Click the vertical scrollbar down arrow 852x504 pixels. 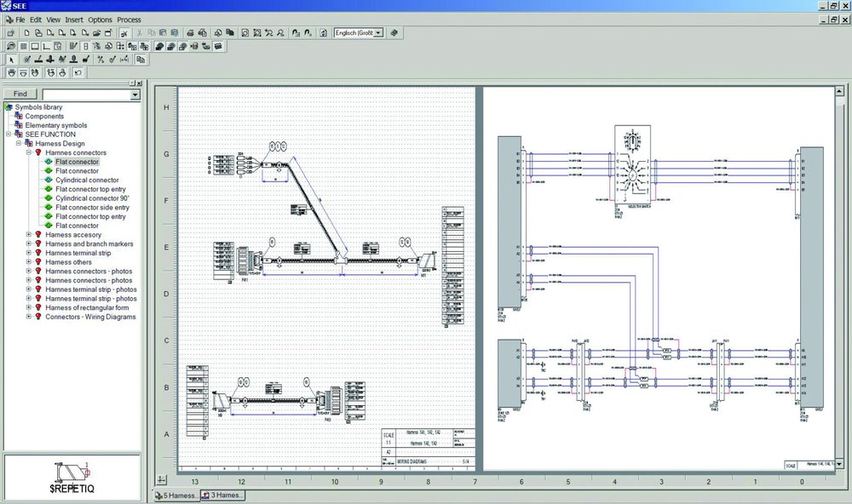[839, 464]
